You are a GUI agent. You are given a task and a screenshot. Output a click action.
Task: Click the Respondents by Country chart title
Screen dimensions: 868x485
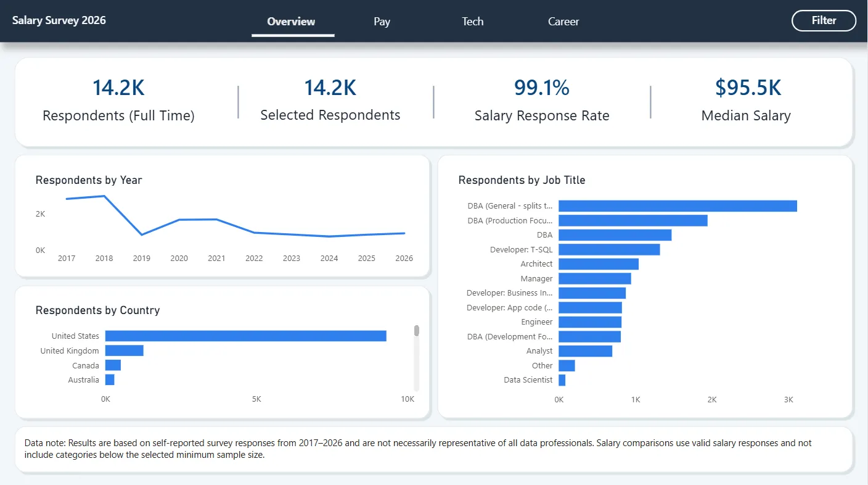pos(97,310)
